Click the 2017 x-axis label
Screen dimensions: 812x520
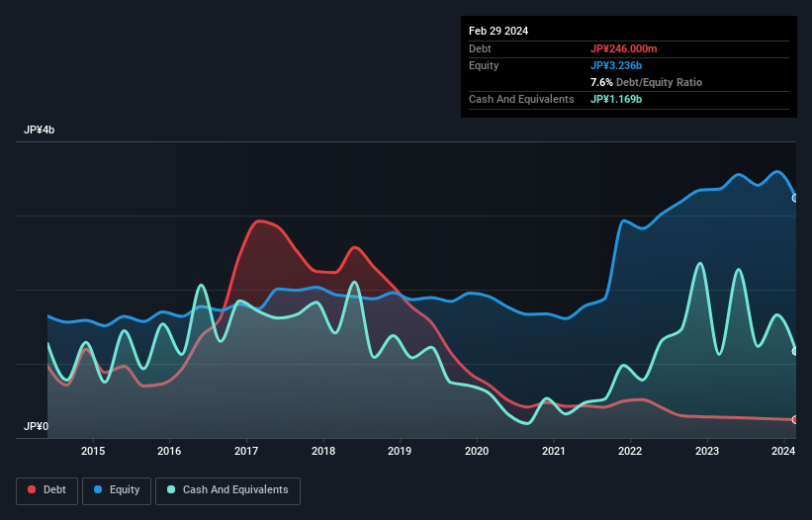tap(246, 451)
